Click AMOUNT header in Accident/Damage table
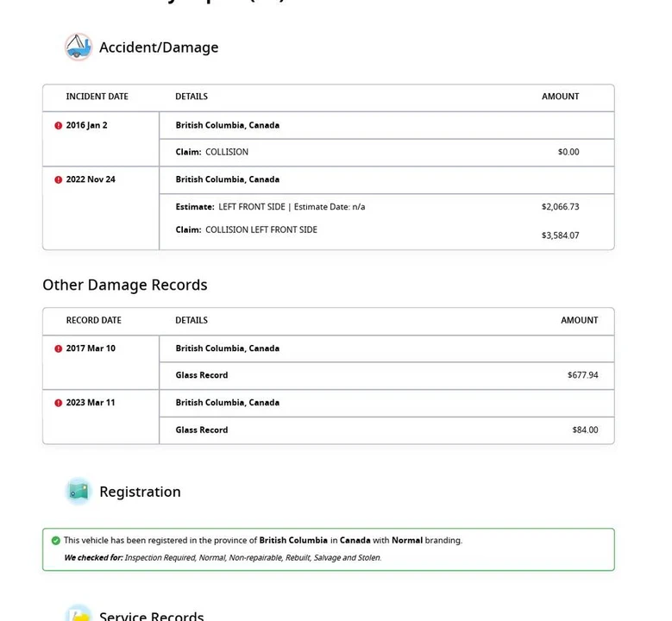Screen dimensions: 672x621 coord(560,97)
